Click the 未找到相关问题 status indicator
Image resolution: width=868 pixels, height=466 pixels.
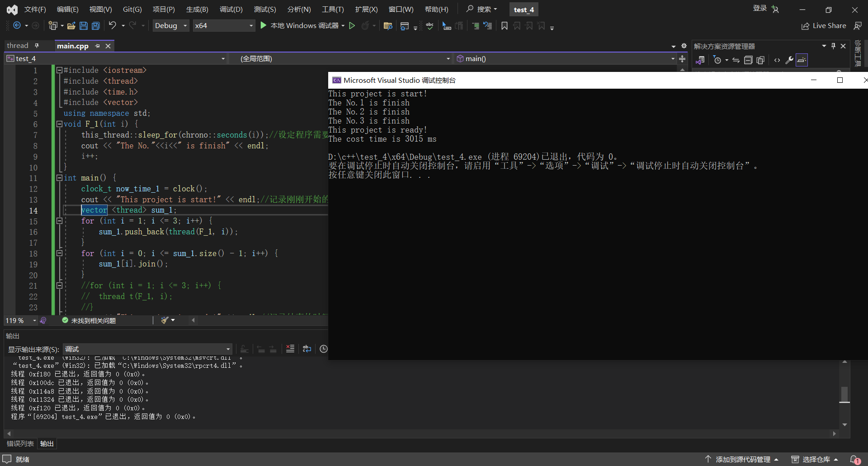pyautogui.click(x=89, y=320)
